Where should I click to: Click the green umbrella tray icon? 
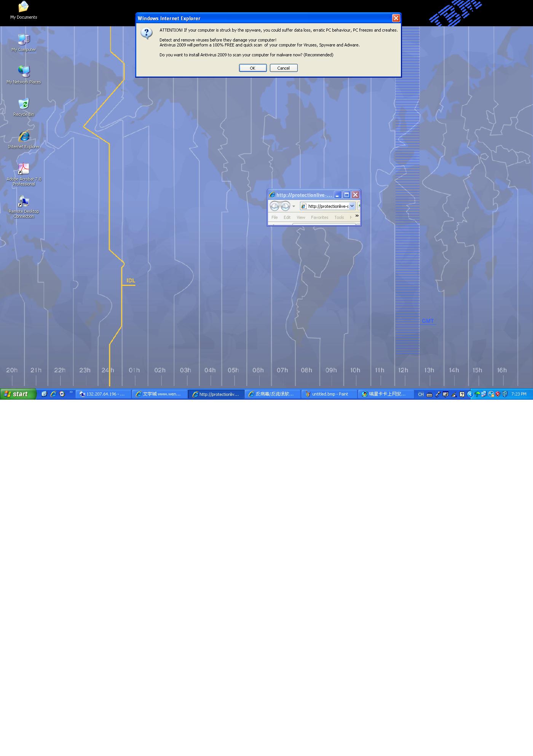(477, 394)
